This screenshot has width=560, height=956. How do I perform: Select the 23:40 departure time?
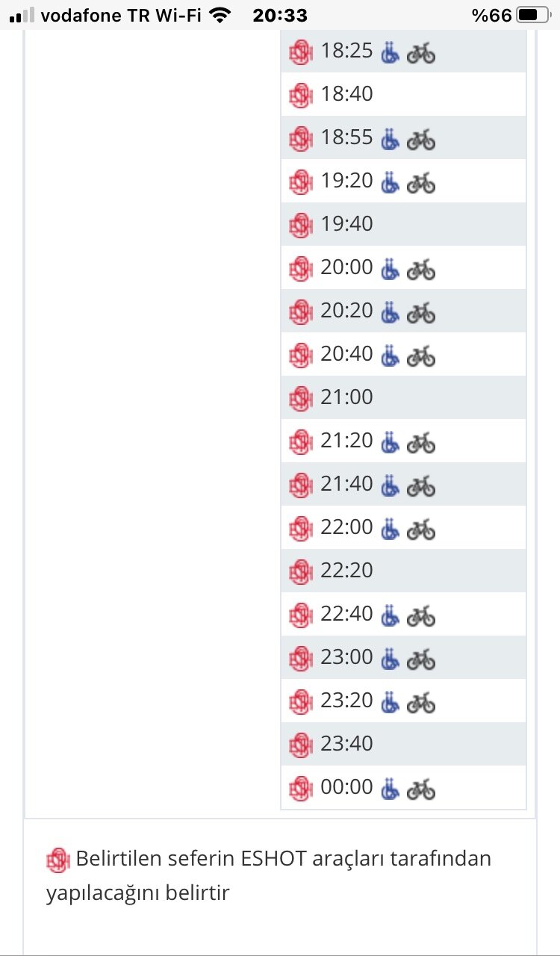click(x=346, y=744)
